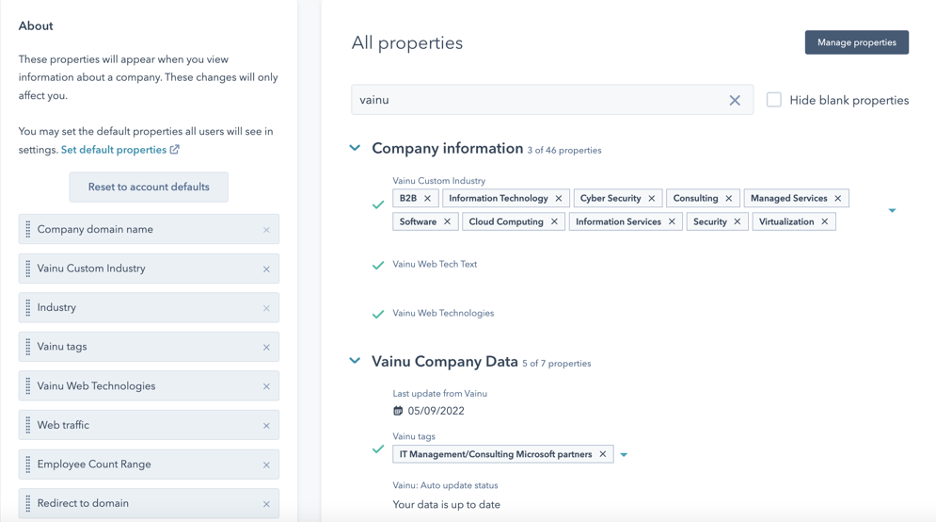
Task: Uncheck Vainu Web Technologies property
Action: pyautogui.click(x=378, y=314)
